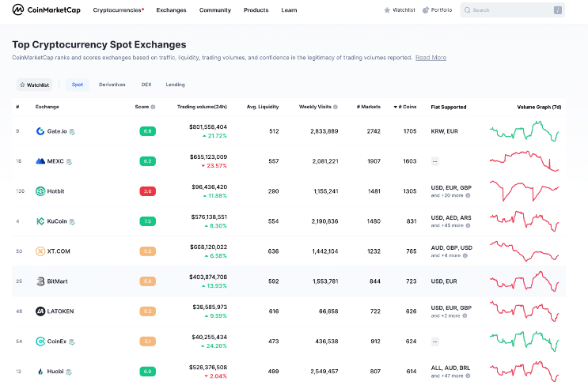The width and height of the screenshot is (588, 385).
Task: Click XT.COM's orange 5.2 score badge
Action: [148, 251]
